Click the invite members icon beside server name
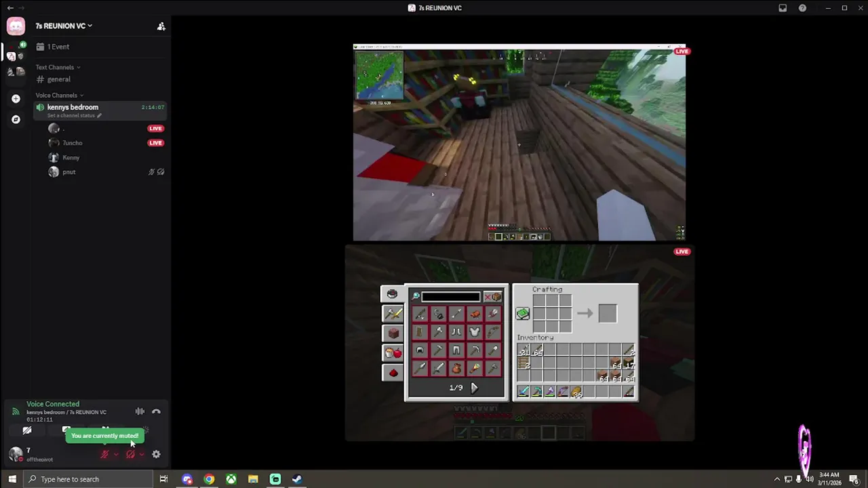Image resolution: width=868 pixels, height=488 pixels. pyautogui.click(x=161, y=26)
